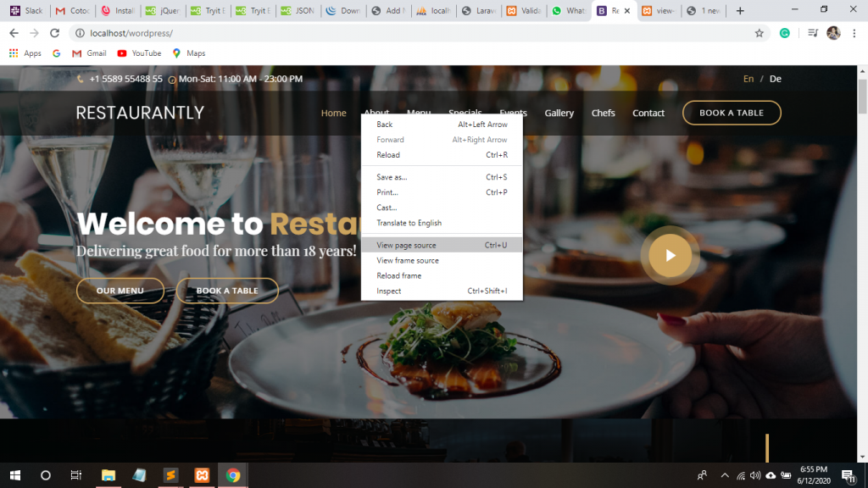Viewport: 868px width, 488px height.
Task: Open a new browser tab with plus icon
Action: (x=740, y=11)
